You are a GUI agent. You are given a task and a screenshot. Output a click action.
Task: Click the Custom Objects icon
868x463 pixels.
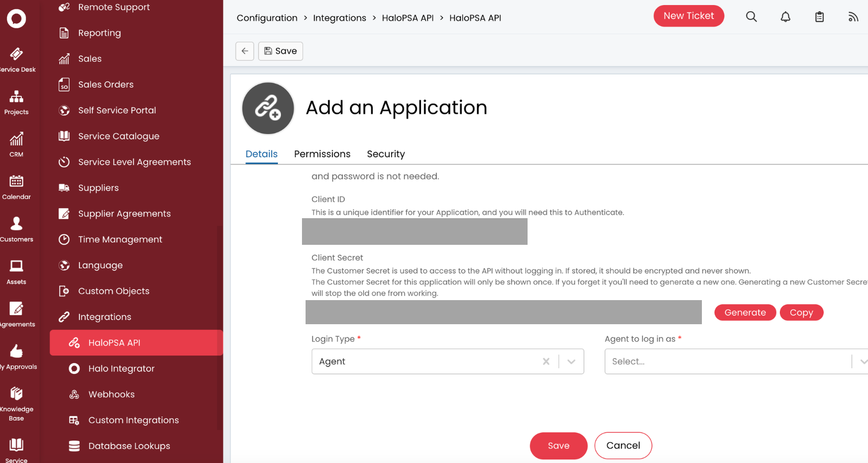coord(64,291)
